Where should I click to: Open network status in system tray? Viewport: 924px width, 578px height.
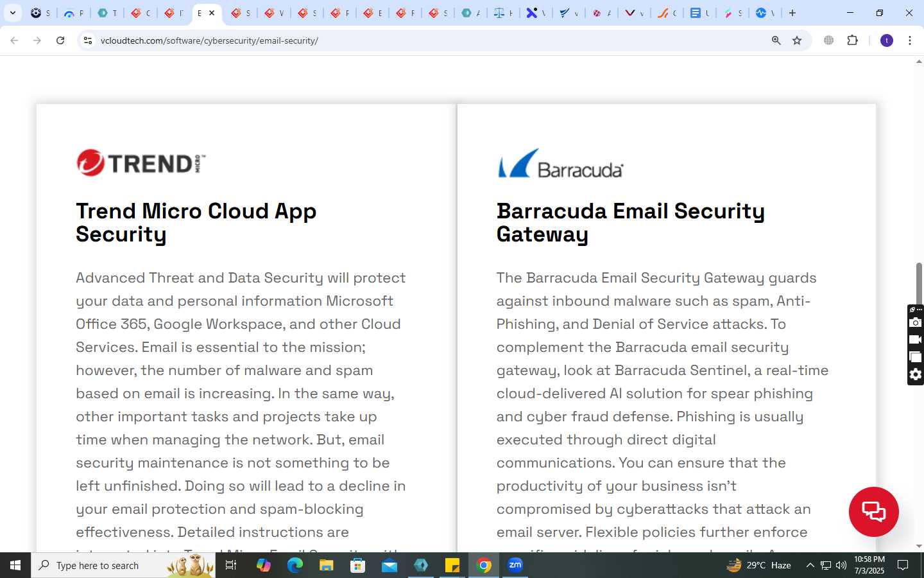[x=826, y=565]
